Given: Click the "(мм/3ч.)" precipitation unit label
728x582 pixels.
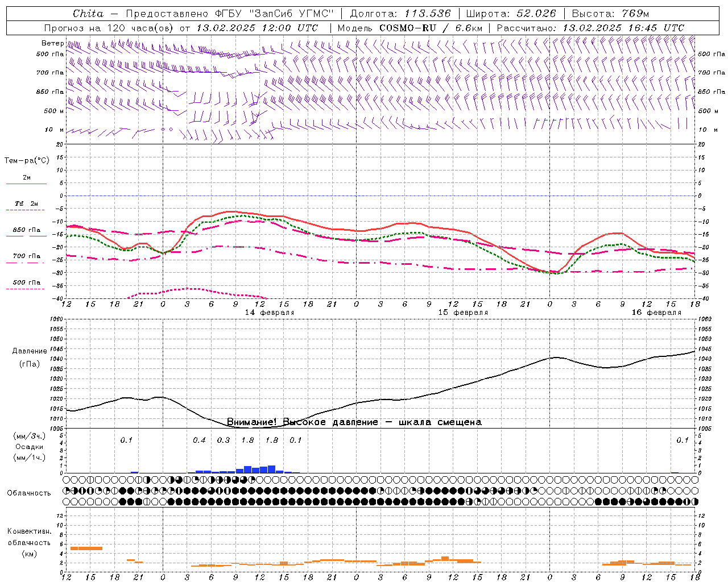Looking at the screenshot, I should coord(29,436).
